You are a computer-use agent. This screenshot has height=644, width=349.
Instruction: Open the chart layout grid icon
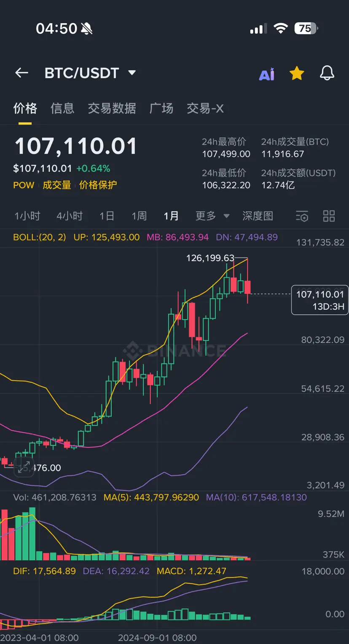pos(329,216)
